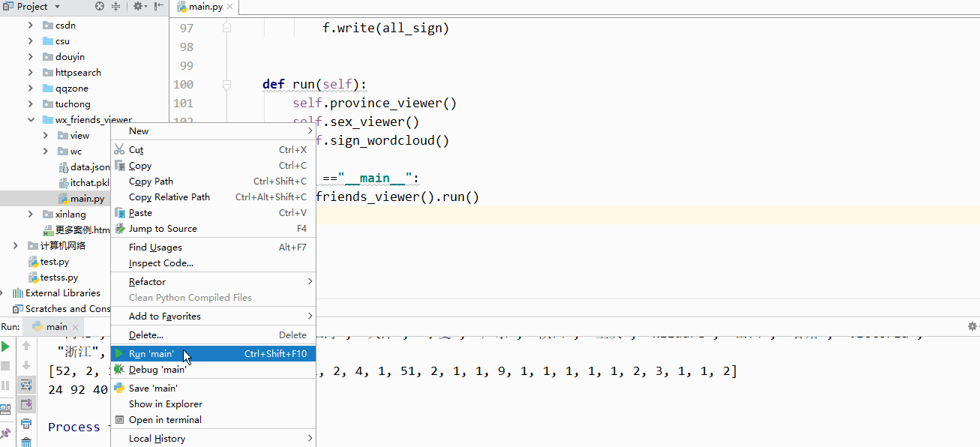Choose Copy Path in context menu
The image size is (980, 447).
[213, 181]
